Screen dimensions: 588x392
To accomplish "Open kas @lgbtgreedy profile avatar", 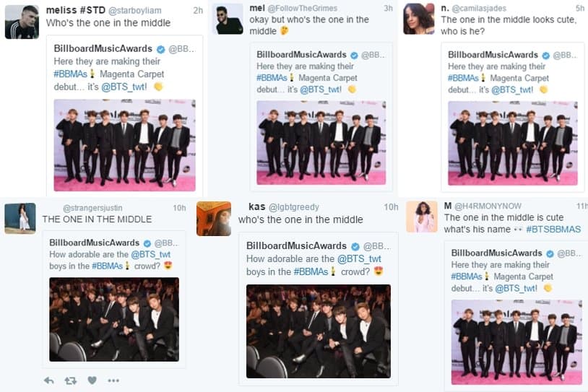I will pos(214,219).
